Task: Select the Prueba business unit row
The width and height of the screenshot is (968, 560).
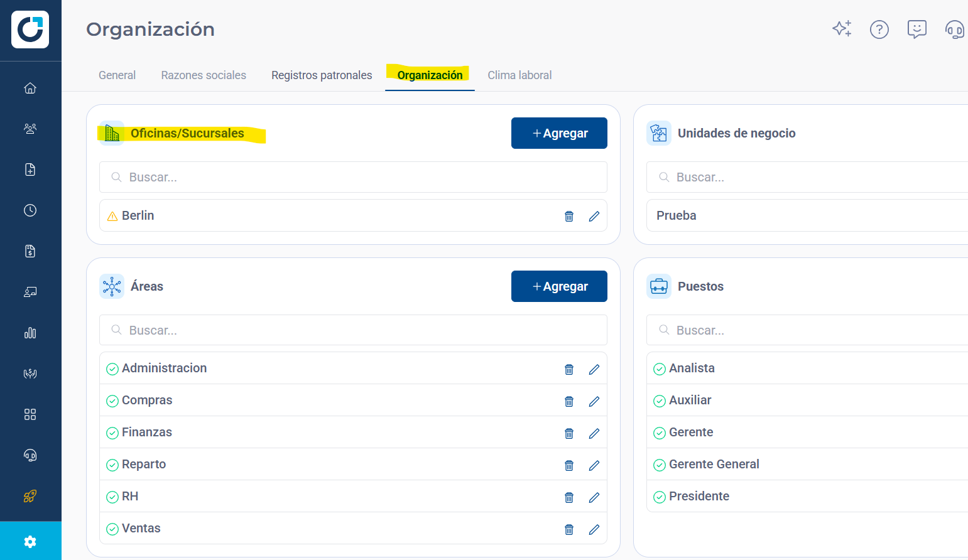Action: coord(807,215)
